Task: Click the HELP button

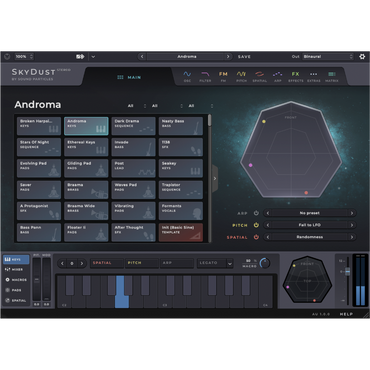Action: 346,314
